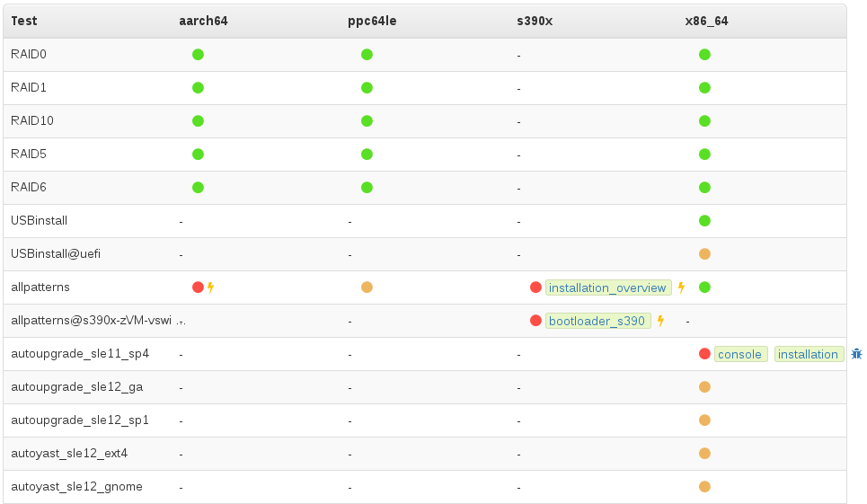Viewport: 867px width, 504px height.
Task: Open autoyast_sle12_ext4 orange status dot
Action: coord(704,454)
